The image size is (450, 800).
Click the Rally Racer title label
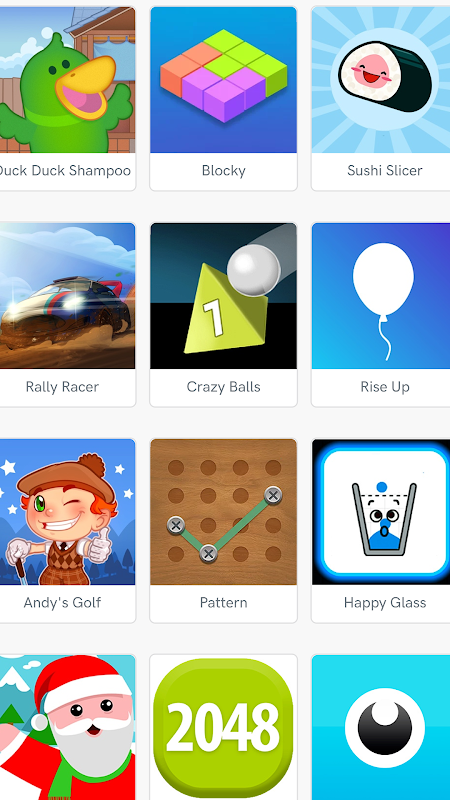pos(62,387)
